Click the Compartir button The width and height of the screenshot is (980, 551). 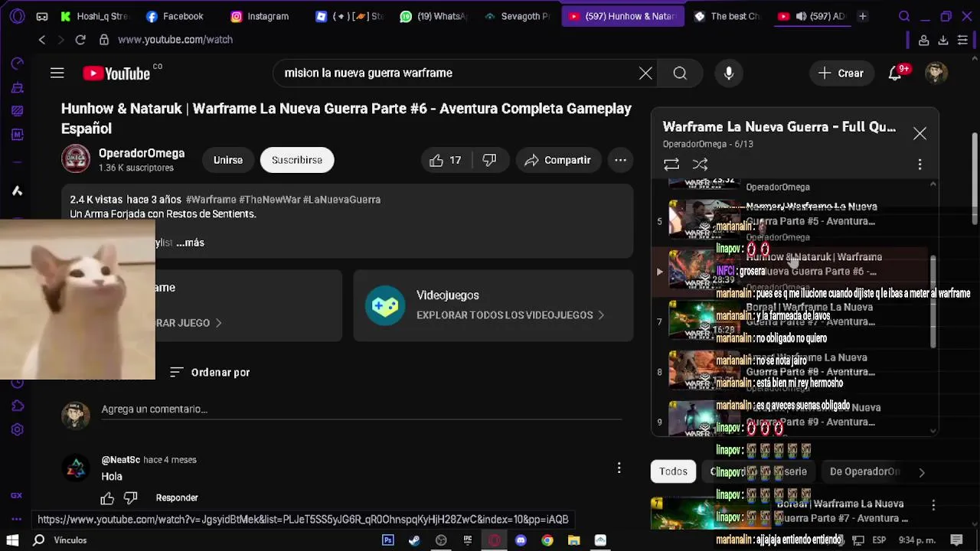pos(557,160)
